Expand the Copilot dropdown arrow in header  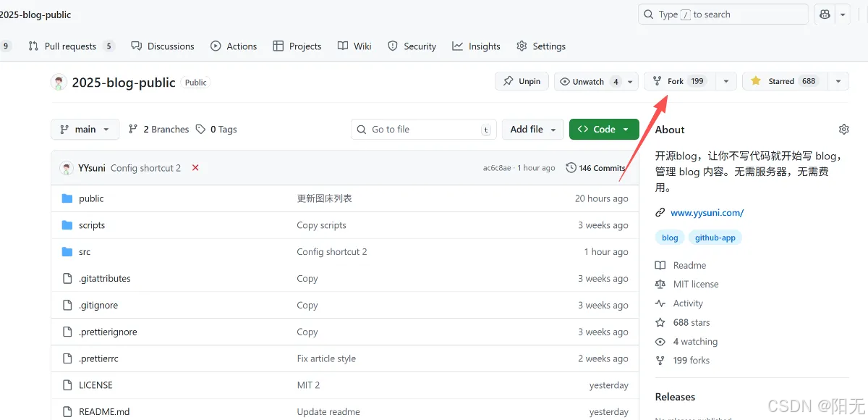point(843,14)
